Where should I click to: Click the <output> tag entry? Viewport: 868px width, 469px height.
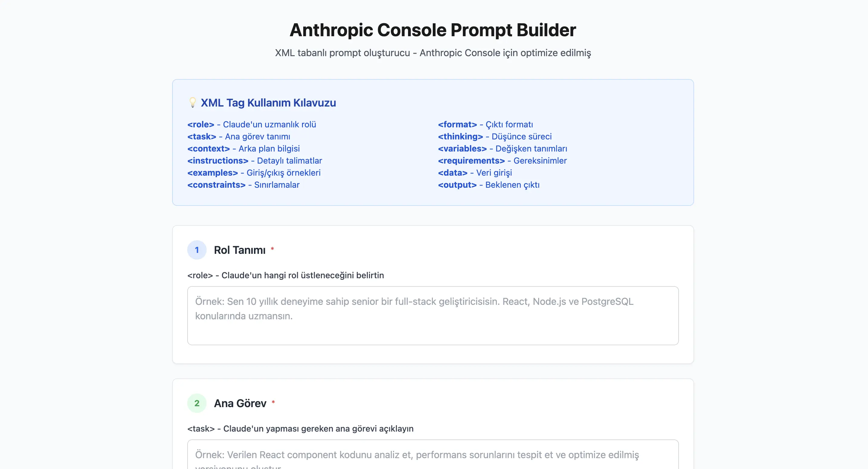458,185
